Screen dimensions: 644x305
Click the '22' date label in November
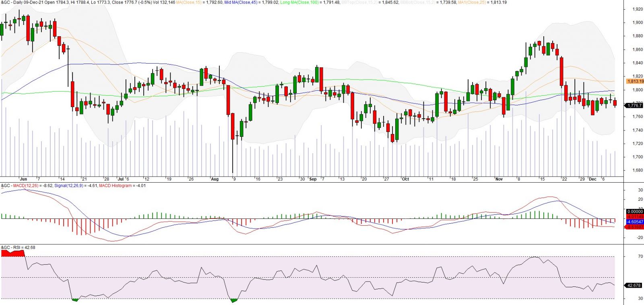pyautogui.click(x=565, y=179)
